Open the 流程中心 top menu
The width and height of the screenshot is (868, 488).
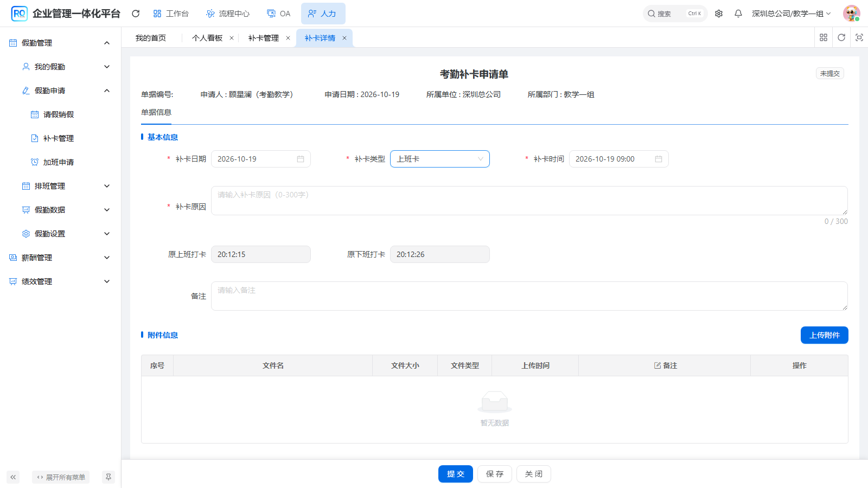228,14
